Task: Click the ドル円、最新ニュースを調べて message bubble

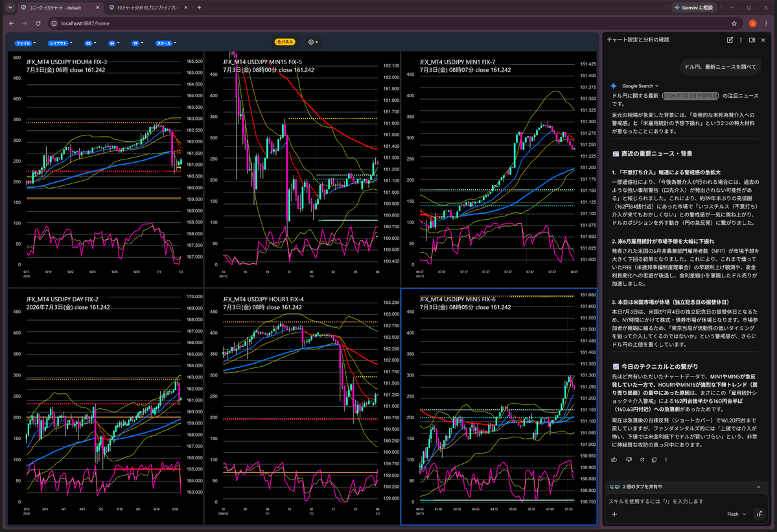Action: (x=720, y=67)
